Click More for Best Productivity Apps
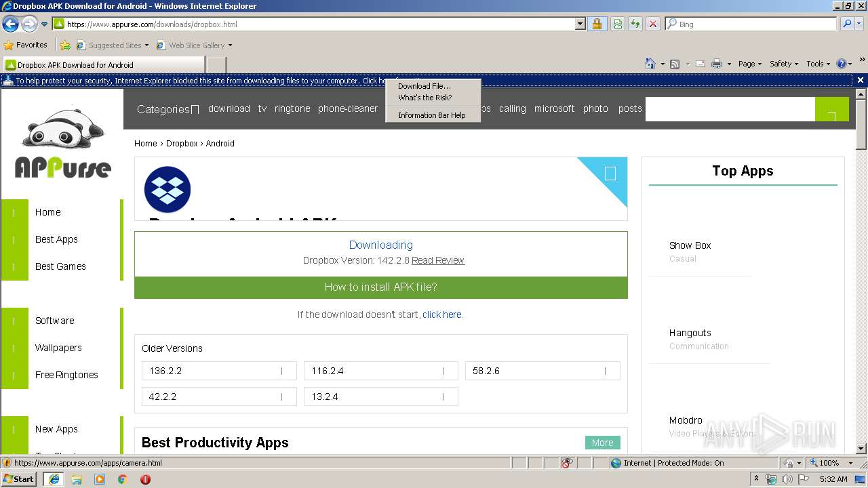Viewport: 868px width, 488px height. 603,443
